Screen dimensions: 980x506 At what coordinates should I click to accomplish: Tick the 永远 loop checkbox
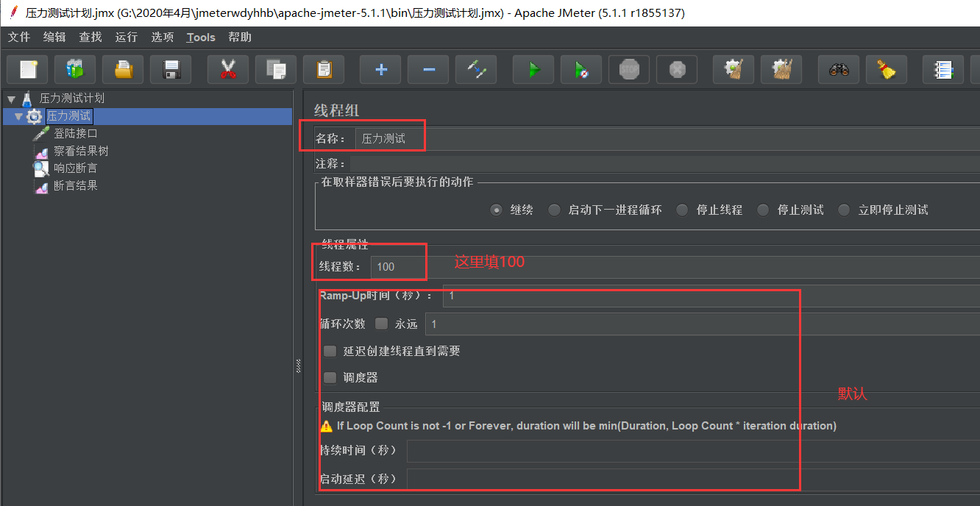381,324
